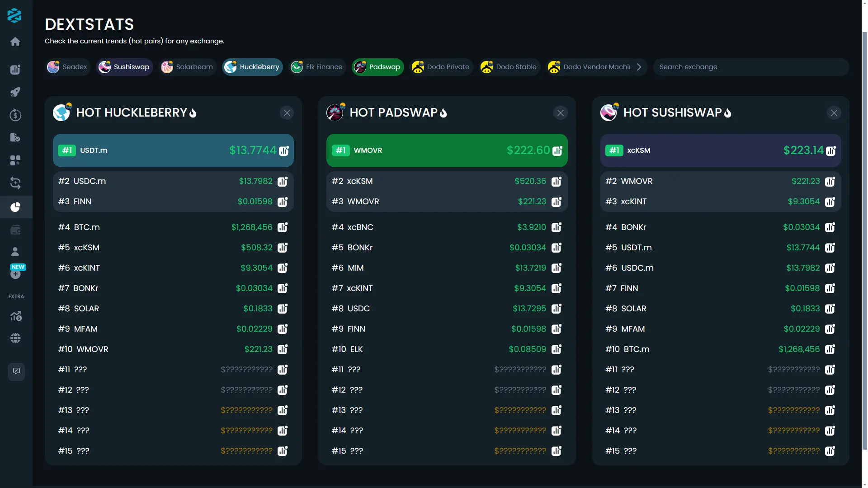The image size is (868, 488).
Task: Open the dashboard widgets sidebar icon
Action: point(15,160)
